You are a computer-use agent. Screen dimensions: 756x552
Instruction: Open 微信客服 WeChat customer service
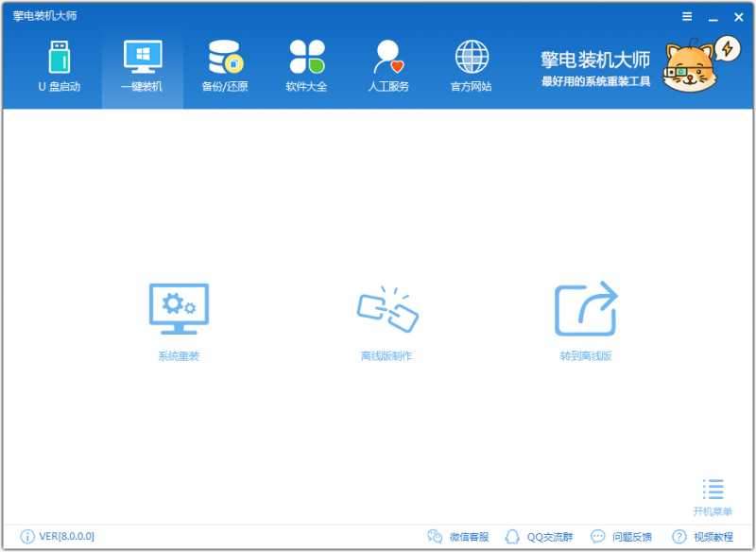tap(458, 535)
